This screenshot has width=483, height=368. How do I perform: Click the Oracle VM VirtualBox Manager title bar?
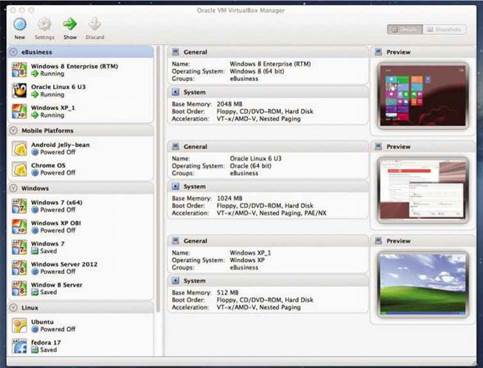click(x=241, y=10)
